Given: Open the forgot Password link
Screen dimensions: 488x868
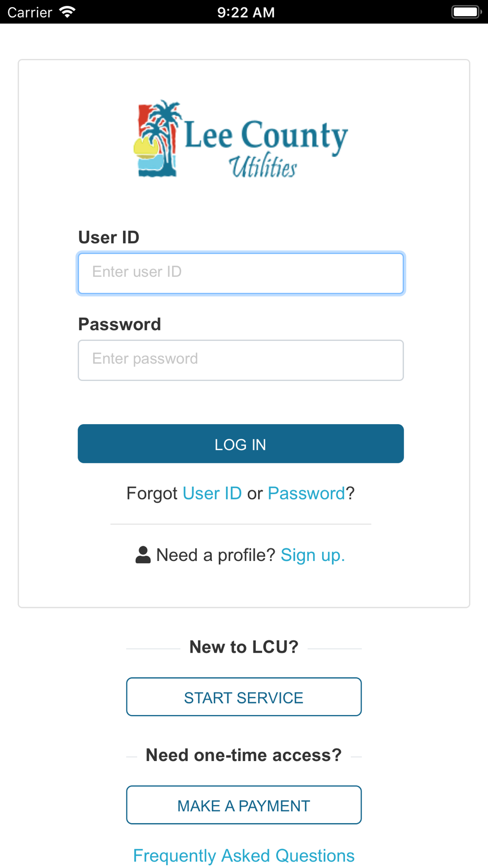Looking at the screenshot, I should point(306,494).
